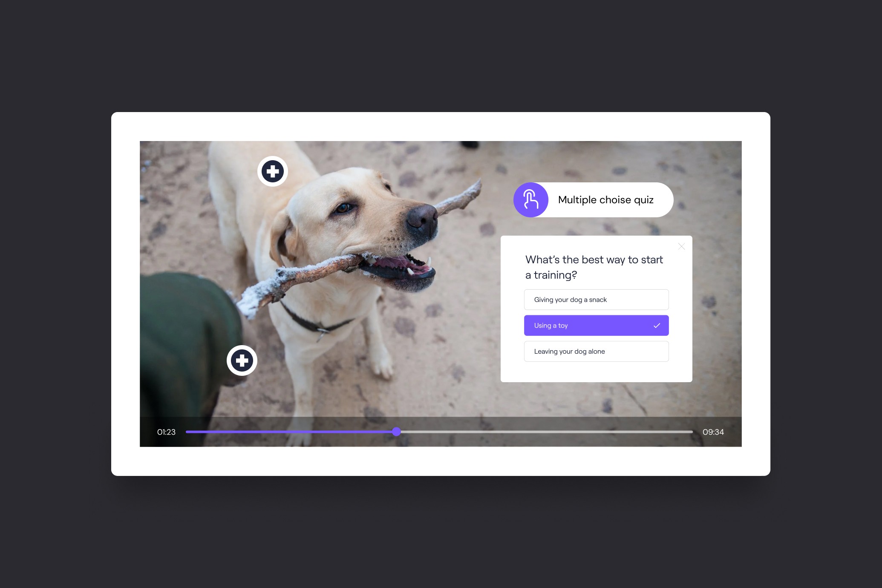Click the plus hotspot on the dog's back
The width and height of the screenshot is (882, 588).
point(273,171)
